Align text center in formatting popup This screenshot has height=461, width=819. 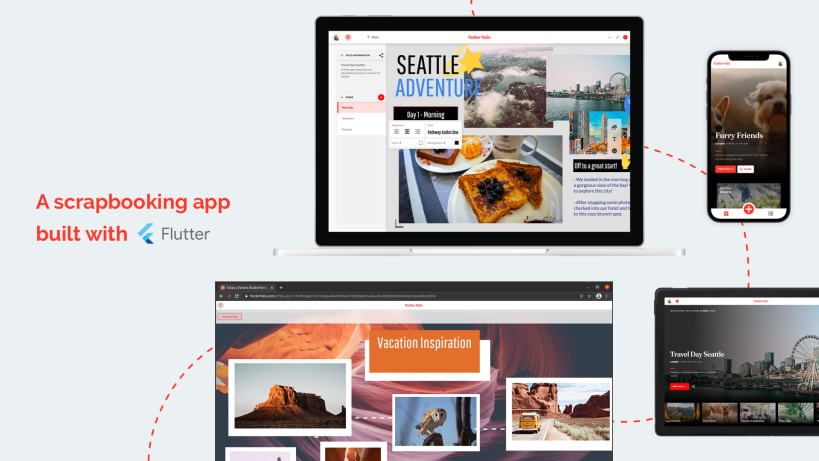(407, 132)
